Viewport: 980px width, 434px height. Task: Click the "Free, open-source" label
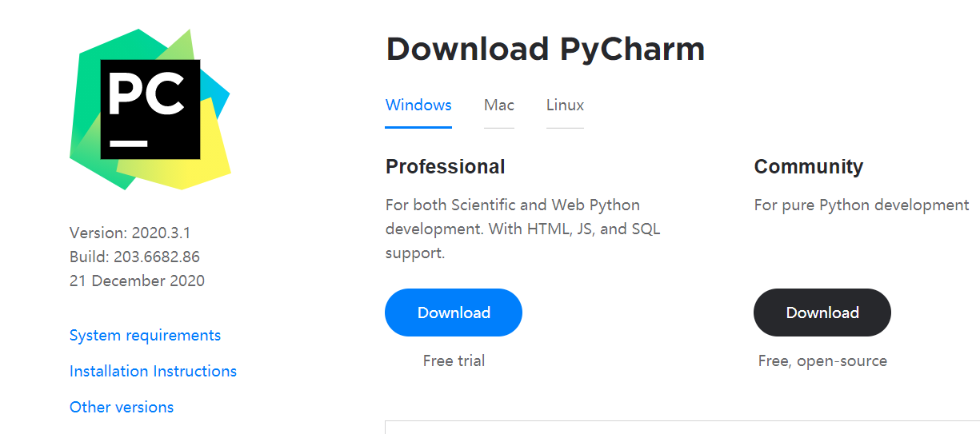click(822, 360)
